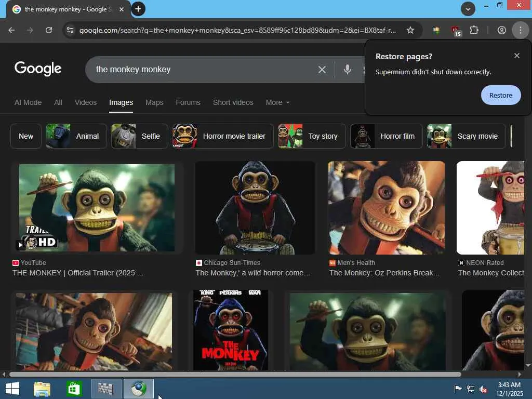The height and width of the screenshot is (399, 532).
Task: Click the horizontal scrollbar thumb
Action: [x=235, y=375]
